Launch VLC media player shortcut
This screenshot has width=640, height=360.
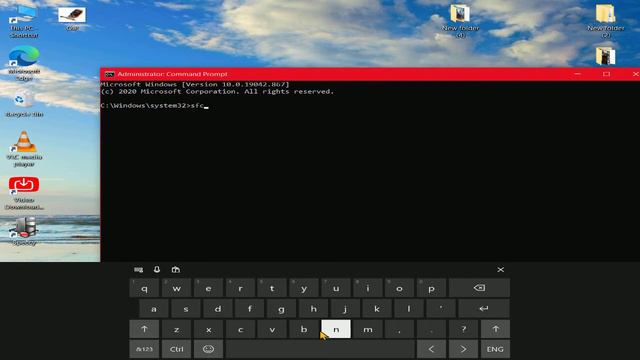24,149
